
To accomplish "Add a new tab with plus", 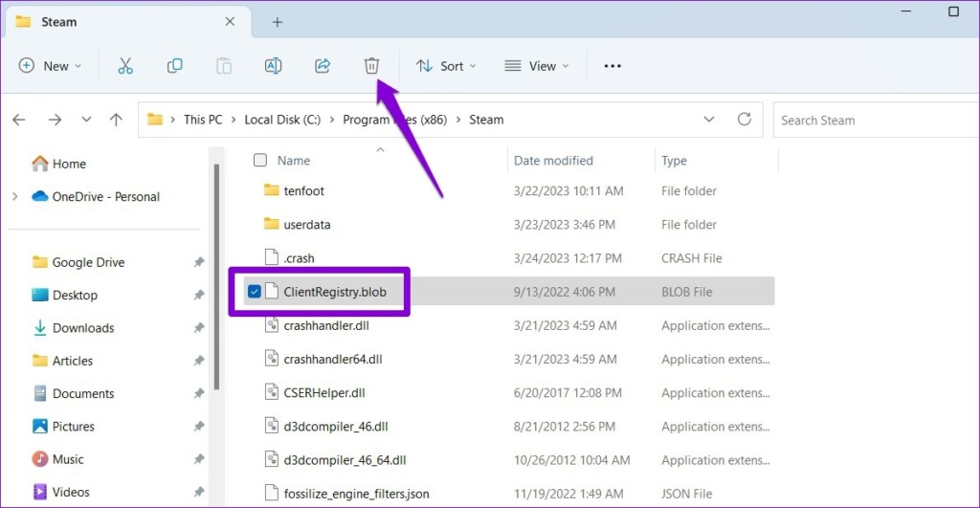I will coord(278,23).
